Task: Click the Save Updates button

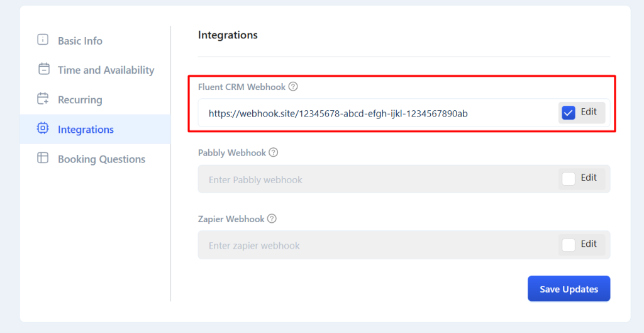Action: [x=569, y=288]
